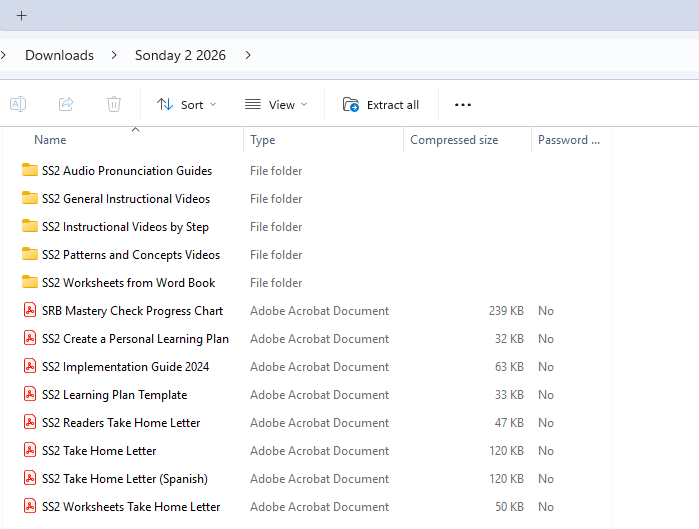Click the Share icon in toolbar
Screen dimensions: 699x529
pos(66,104)
